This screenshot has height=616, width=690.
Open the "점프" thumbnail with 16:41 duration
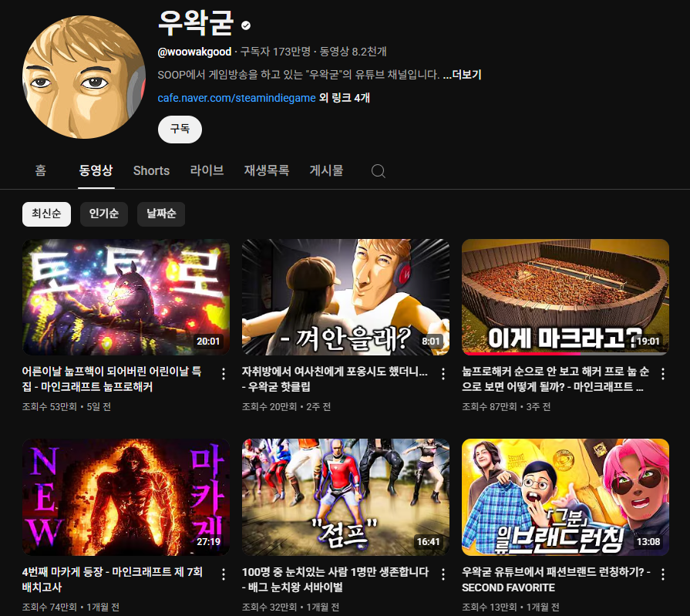click(345, 497)
